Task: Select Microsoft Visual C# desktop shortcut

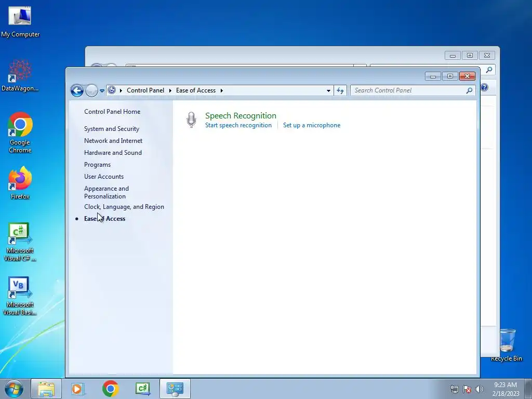Action: coord(20,242)
